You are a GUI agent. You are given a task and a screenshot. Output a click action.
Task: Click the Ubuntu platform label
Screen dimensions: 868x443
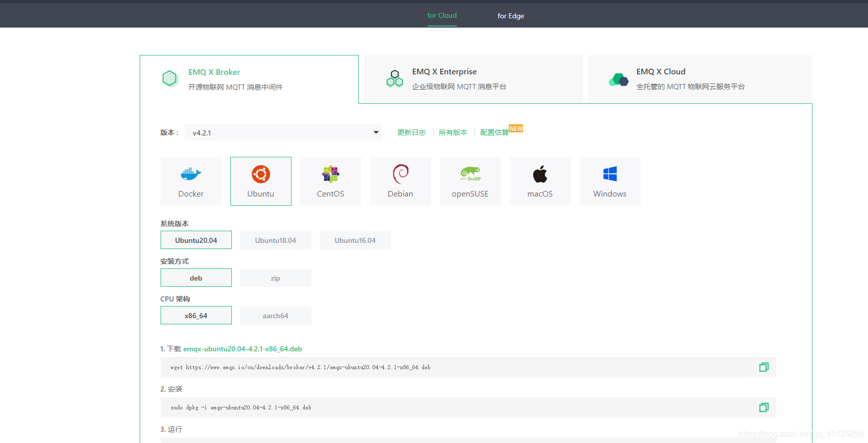[x=261, y=194]
